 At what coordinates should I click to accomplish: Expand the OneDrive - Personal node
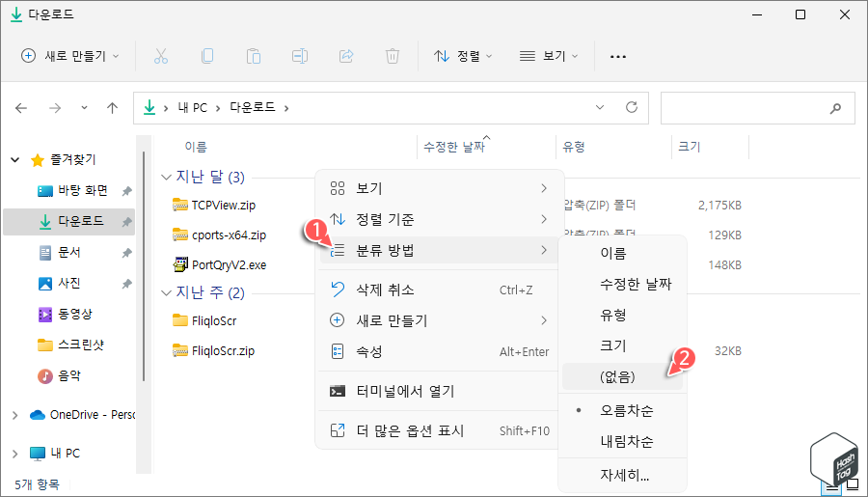pos(14,415)
